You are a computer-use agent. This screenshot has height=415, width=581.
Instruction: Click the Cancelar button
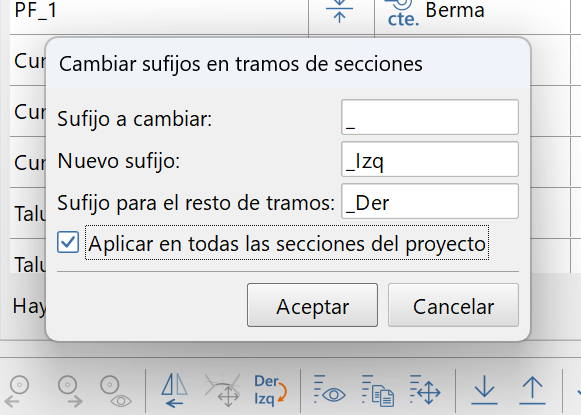[453, 305]
